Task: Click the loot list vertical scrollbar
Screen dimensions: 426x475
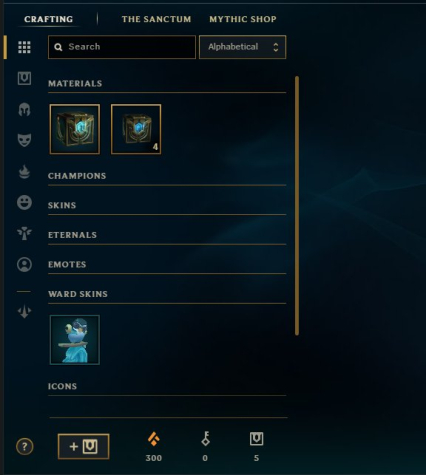Action: (x=297, y=206)
